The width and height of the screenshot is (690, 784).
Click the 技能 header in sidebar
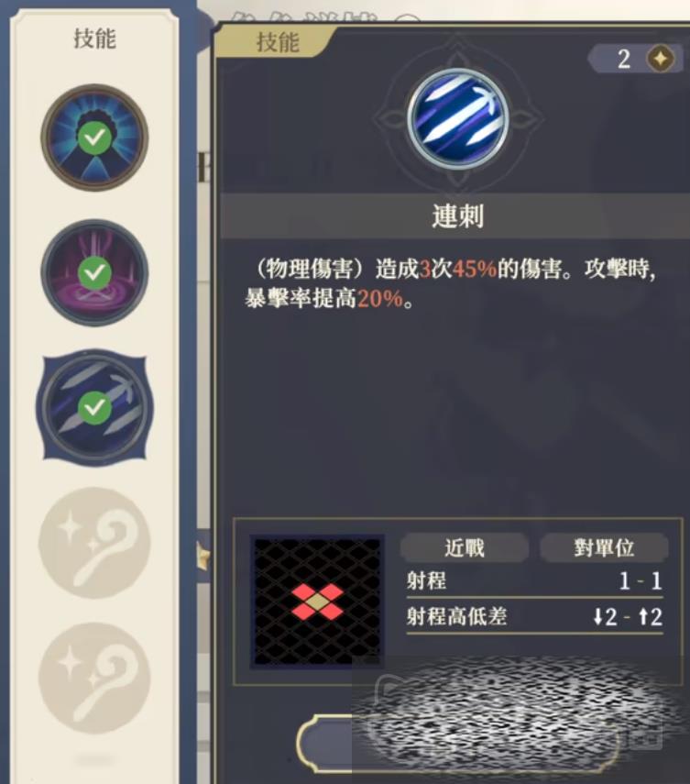(94, 39)
